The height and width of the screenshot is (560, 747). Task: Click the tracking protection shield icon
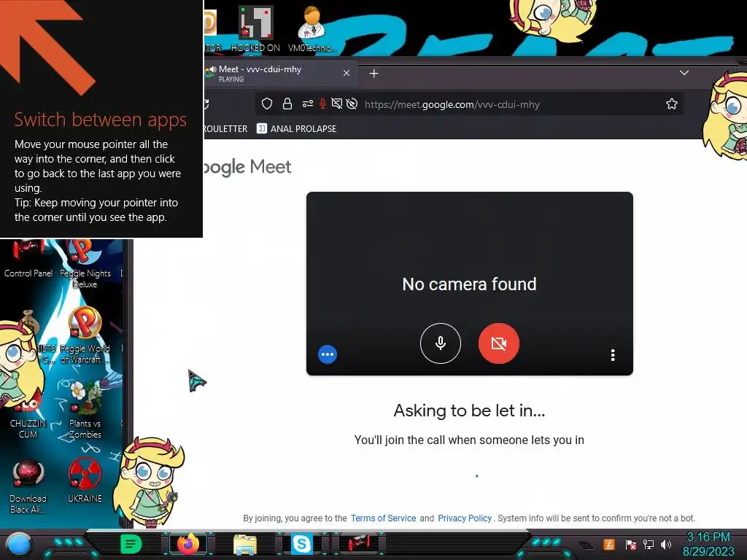(267, 104)
